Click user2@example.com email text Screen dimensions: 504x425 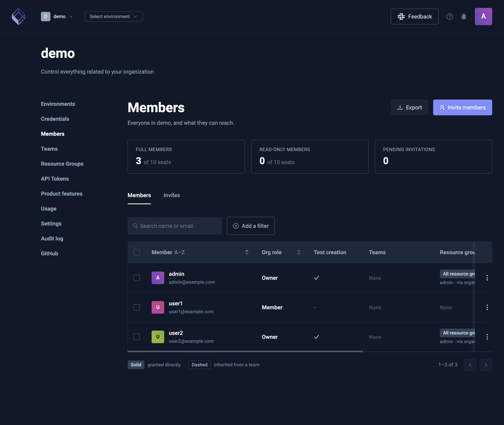[191, 341]
